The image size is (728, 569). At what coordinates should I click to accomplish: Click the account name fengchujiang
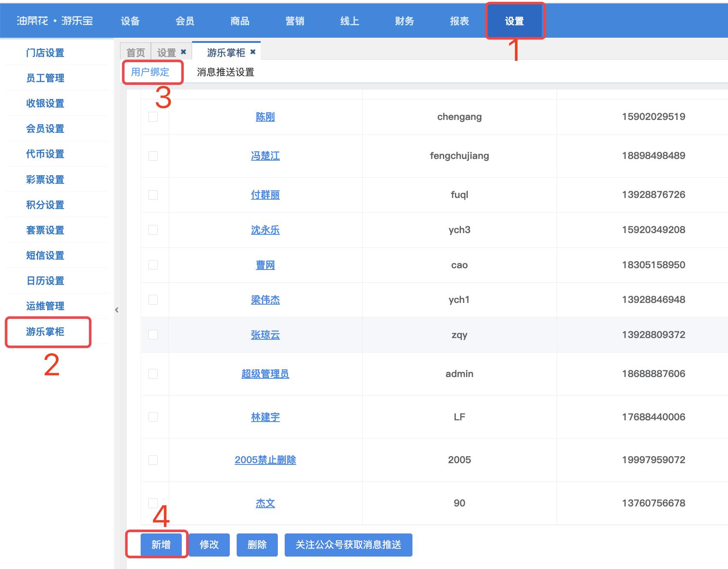click(460, 156)
